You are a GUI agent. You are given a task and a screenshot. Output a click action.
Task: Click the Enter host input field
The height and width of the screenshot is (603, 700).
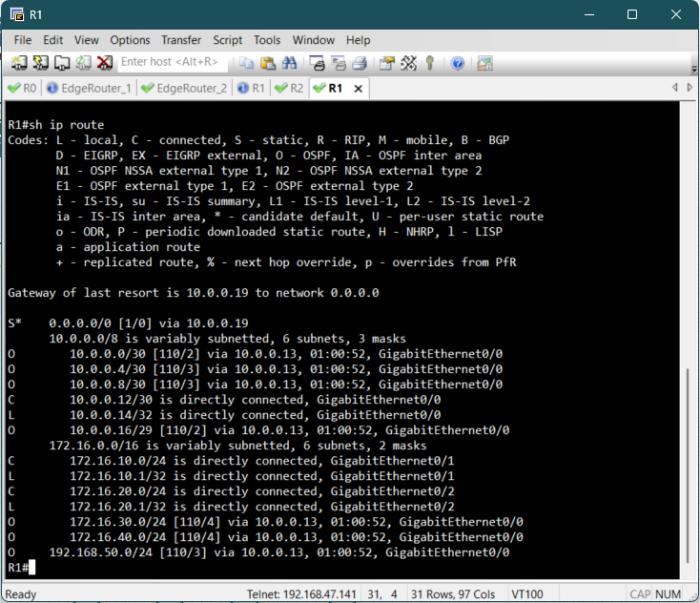click(172, 63)
